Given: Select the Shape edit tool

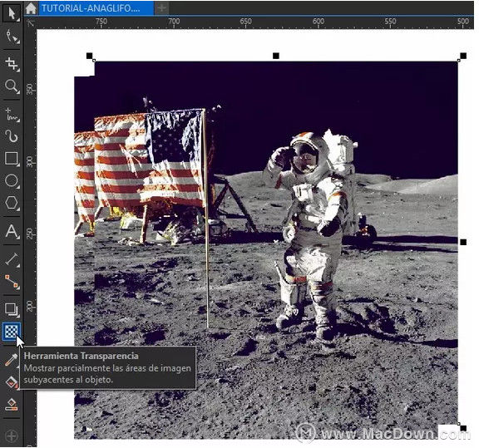Looking at the screenshot, I should 12,37.
